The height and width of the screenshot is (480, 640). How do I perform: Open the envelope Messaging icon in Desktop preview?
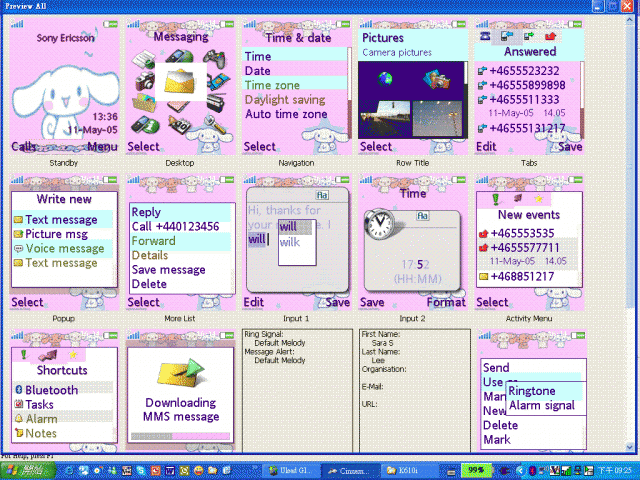tap(180, 82)
